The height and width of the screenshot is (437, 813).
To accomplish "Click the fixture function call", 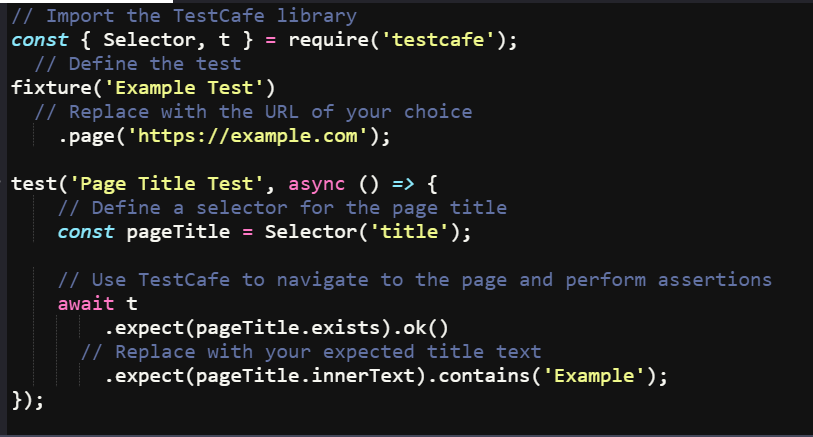I will (x=51, y=88).
